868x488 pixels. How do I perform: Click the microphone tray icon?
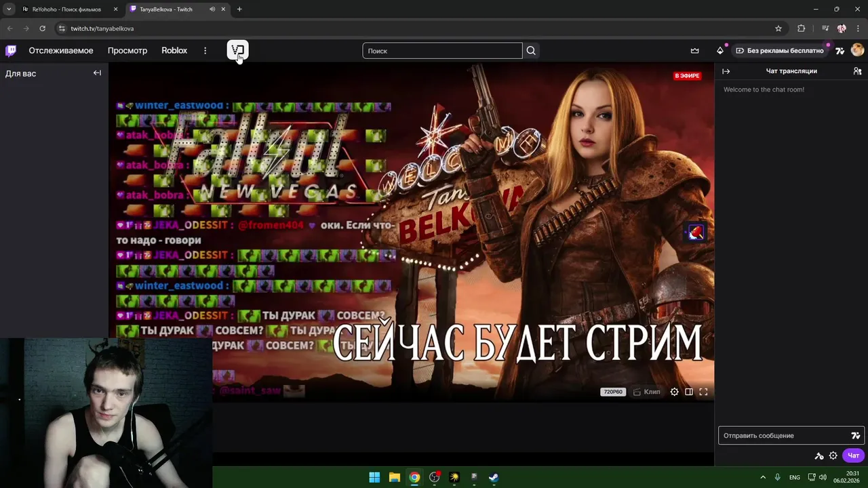778,477
